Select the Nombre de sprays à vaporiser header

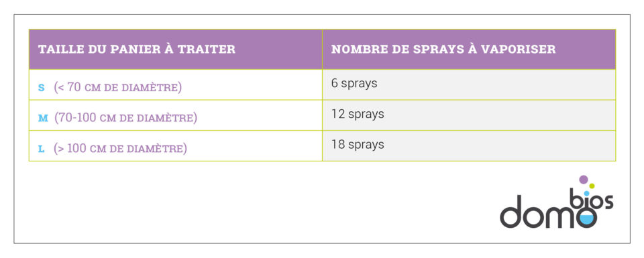pyautogui.click(x=443, y=49)
